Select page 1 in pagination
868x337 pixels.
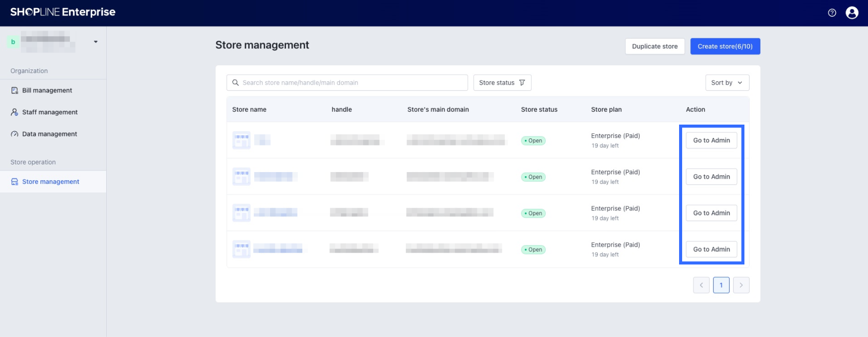(x=721, y=285)
